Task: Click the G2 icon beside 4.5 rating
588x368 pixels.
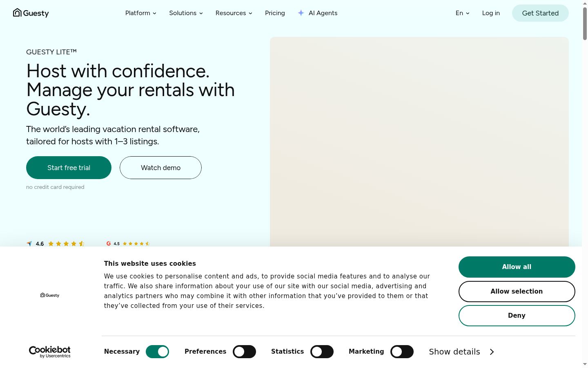Action: point(109,243)
